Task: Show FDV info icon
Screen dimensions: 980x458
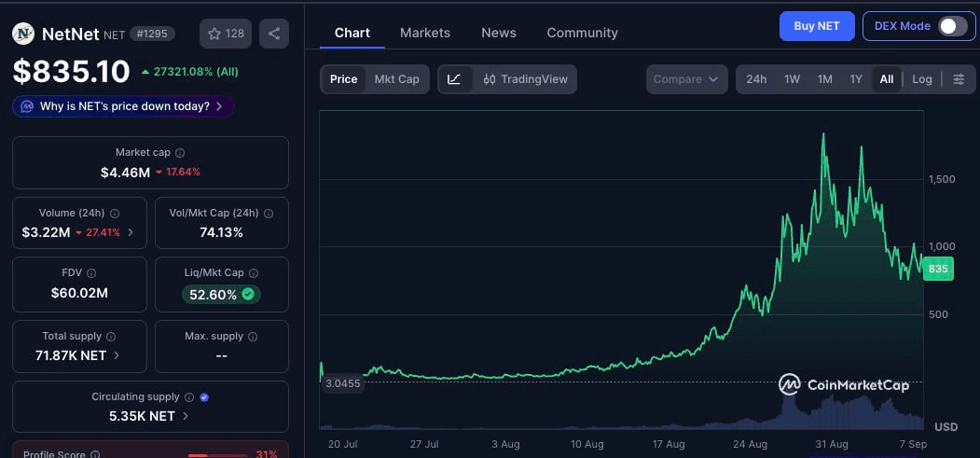Action: point(91,273)
